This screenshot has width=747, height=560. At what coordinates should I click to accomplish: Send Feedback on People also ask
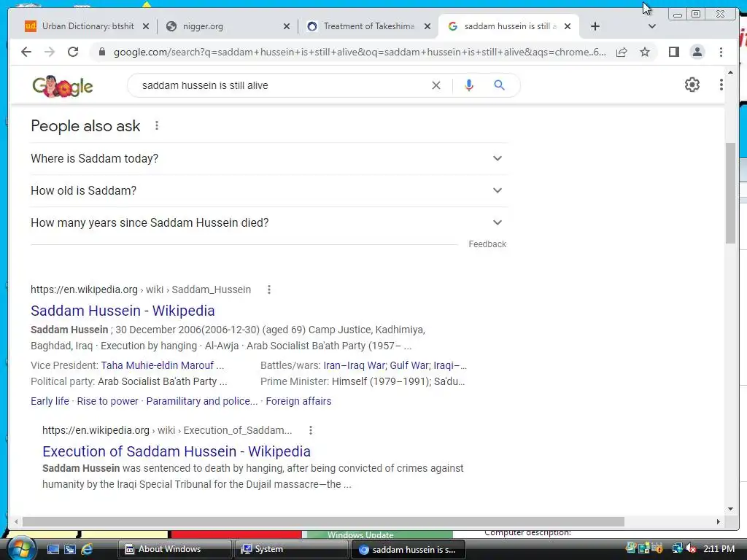pyautogui.click(x=487, y=244)
